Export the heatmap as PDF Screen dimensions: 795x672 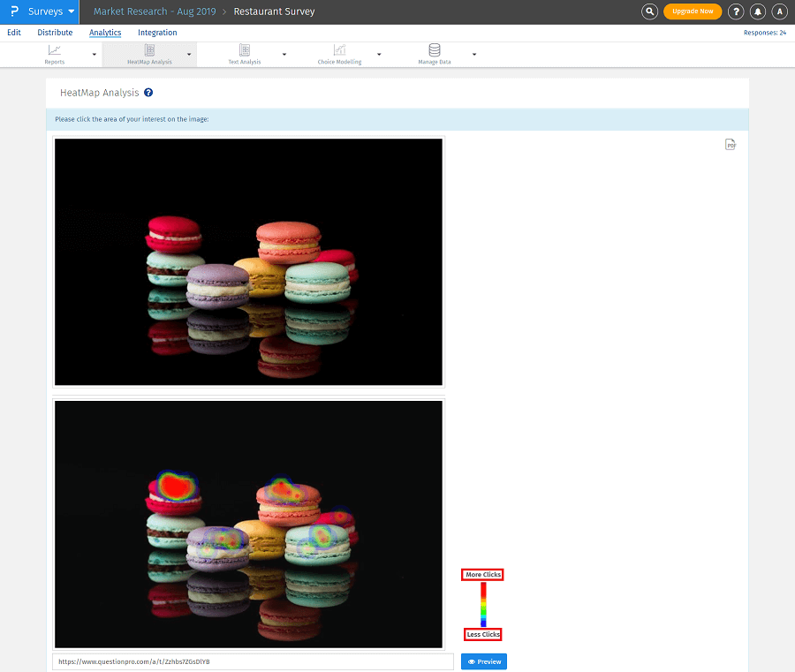click(731, 144)
